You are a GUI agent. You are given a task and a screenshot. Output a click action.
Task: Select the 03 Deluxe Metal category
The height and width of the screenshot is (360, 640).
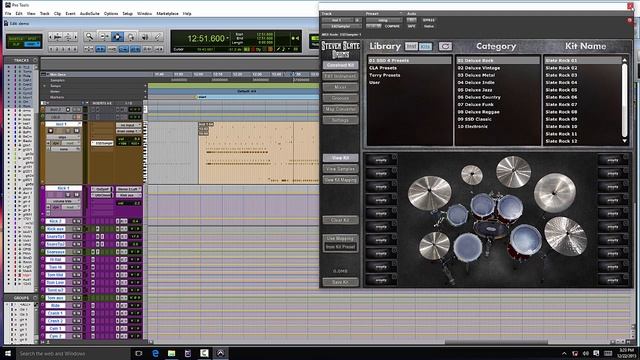tap(476, 75)
